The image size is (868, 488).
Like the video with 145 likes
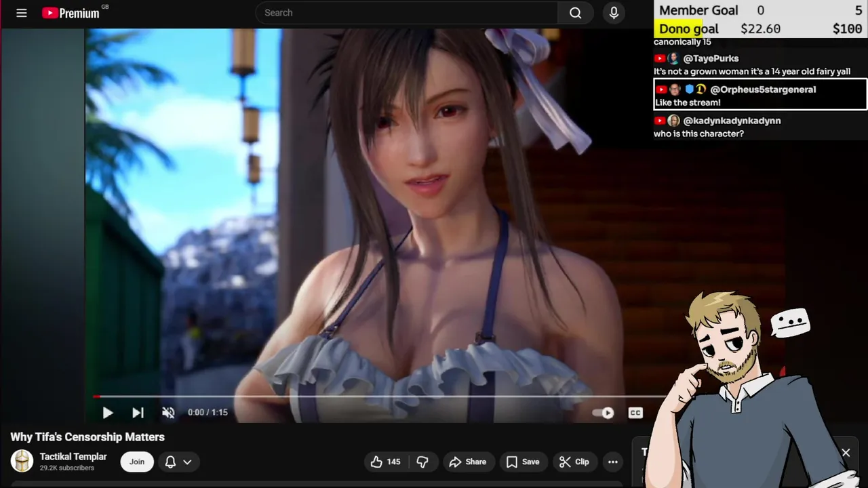[385, 462]
